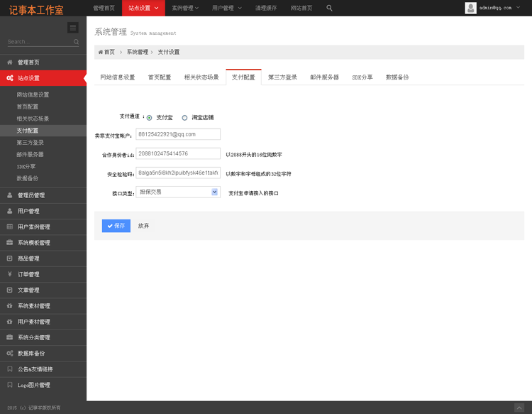Click the sidebar Search input field
532x414 pixels.
point(40,42)
